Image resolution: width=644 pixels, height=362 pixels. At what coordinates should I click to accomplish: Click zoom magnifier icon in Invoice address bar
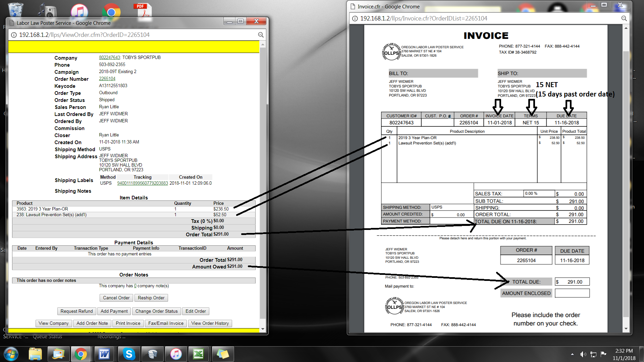(x=624, y=18)
